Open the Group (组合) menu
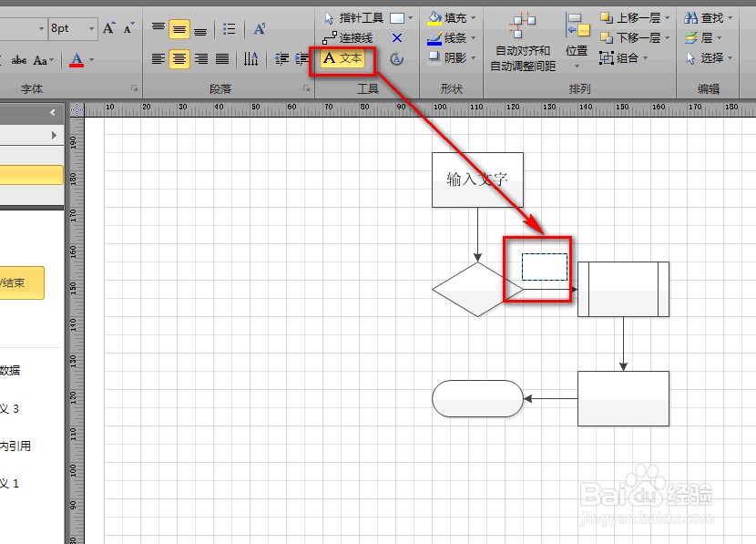756x544 pixels. pyautogui.click(x=624, y=58)
